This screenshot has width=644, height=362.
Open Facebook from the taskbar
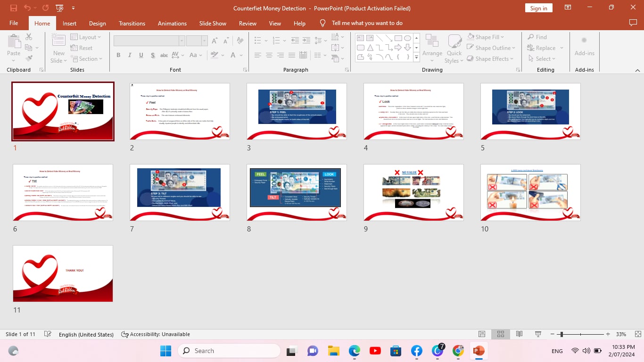417,351
